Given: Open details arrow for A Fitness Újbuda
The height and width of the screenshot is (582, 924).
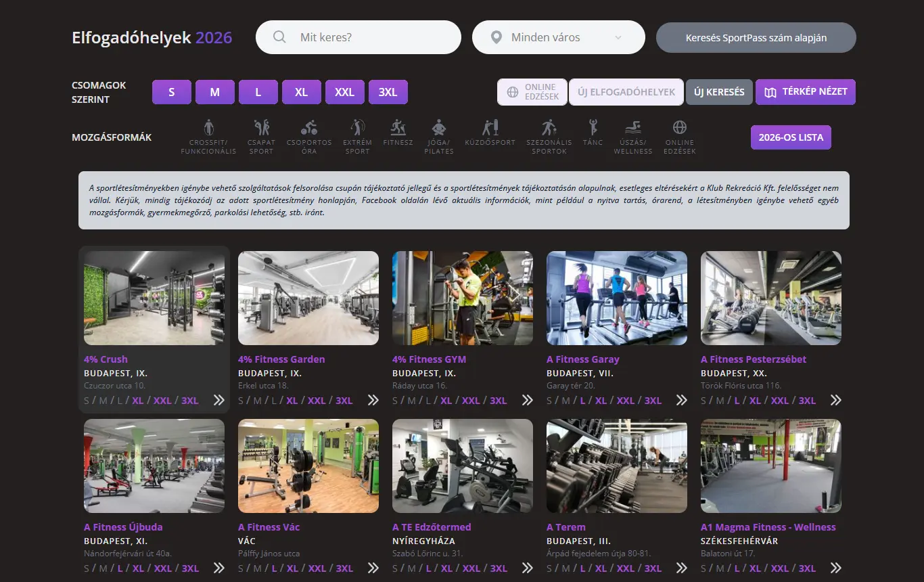Looking at the screenshot, I should click(218, 568).
